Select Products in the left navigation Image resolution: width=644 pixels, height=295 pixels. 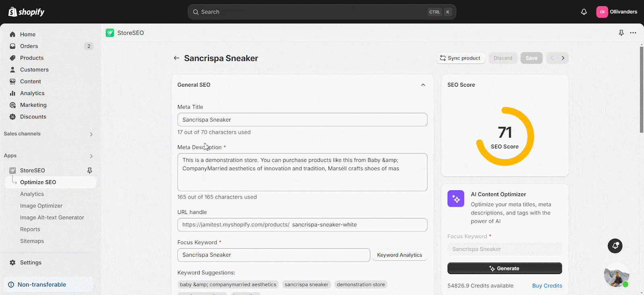coord(32,58)
